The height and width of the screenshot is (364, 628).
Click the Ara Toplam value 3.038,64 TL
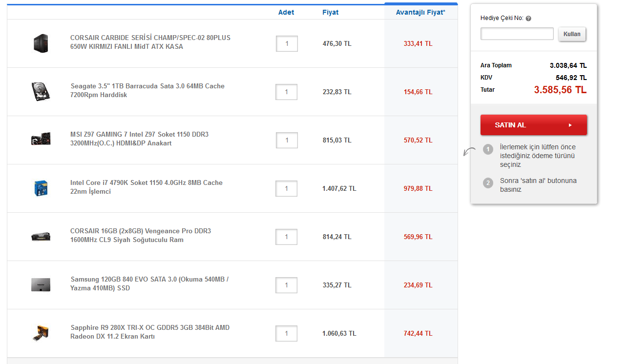pyautogui.click(x=568, y=65)
